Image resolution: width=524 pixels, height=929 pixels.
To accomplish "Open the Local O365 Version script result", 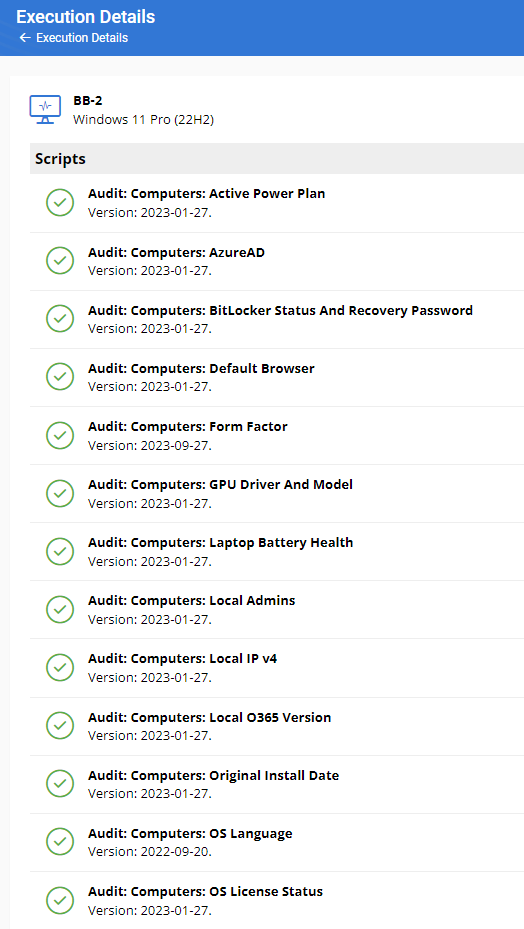I will point(277,726).
